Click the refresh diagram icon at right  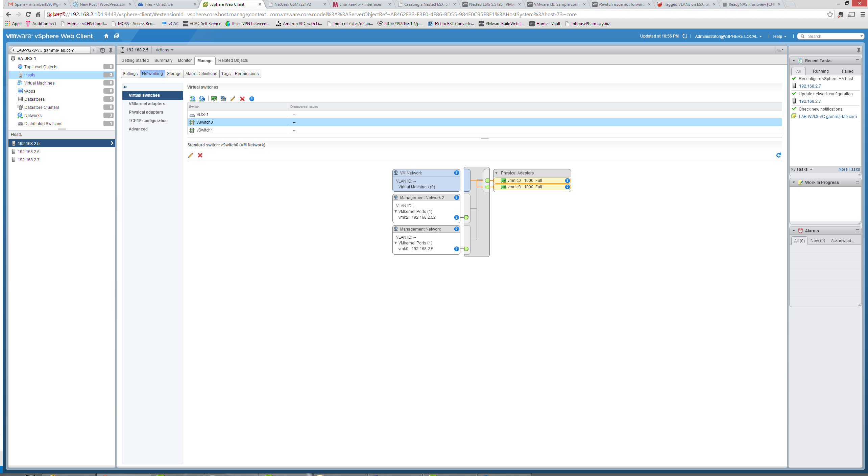(x=778, y=155)
